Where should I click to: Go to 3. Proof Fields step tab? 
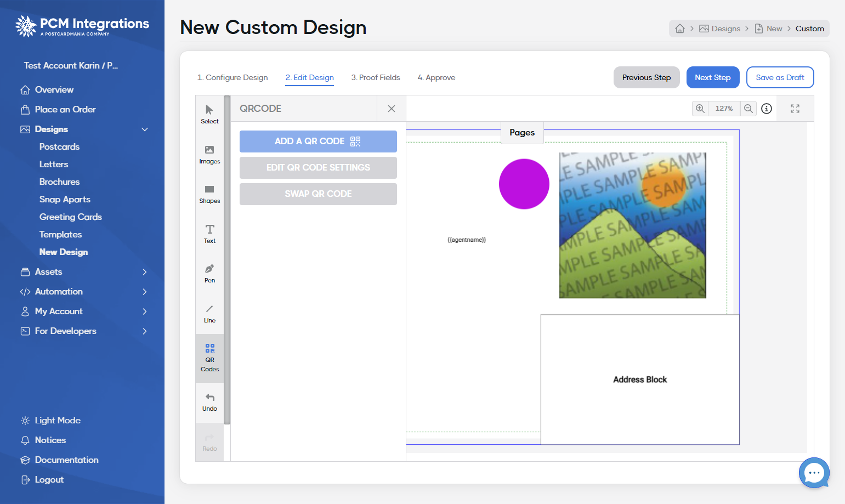(376, 78)
